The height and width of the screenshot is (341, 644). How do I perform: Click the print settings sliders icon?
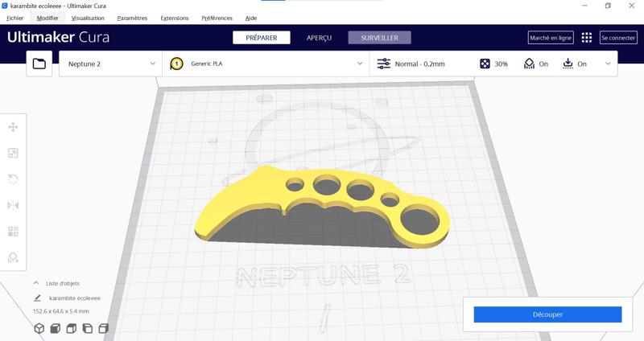(x=384, y=64)
